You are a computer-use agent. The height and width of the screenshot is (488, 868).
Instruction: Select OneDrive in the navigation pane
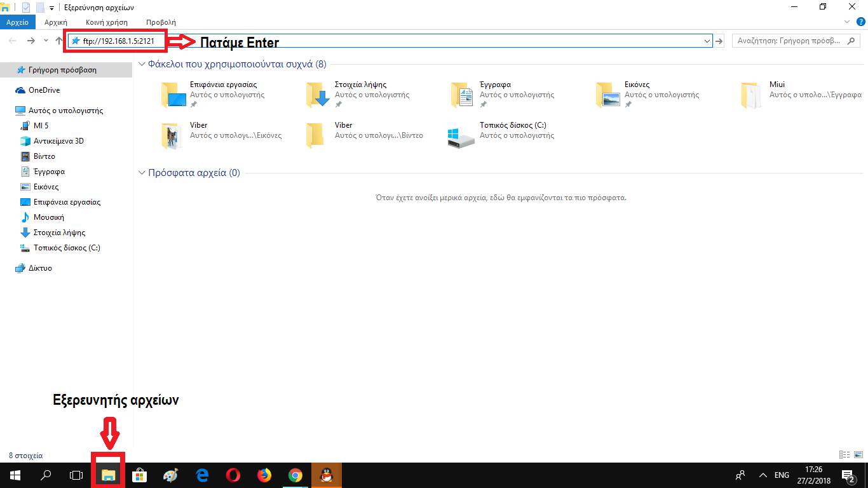click(x=44, y=90)
